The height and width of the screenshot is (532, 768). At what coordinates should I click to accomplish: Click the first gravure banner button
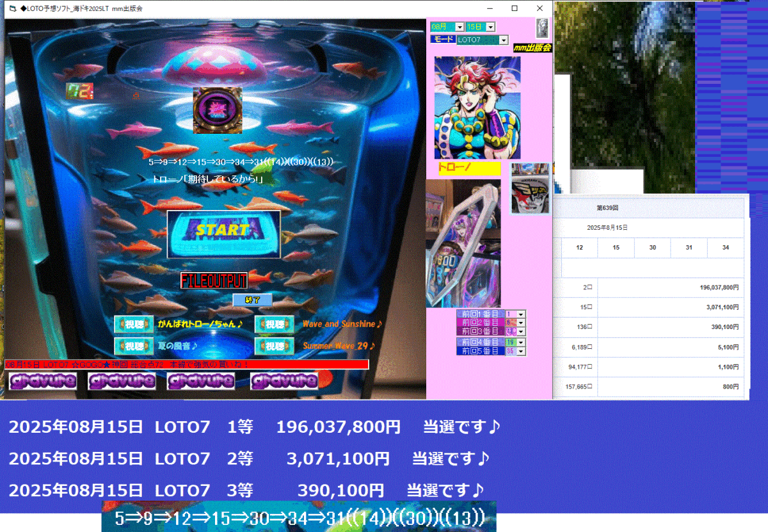click(x=42, y=382)
